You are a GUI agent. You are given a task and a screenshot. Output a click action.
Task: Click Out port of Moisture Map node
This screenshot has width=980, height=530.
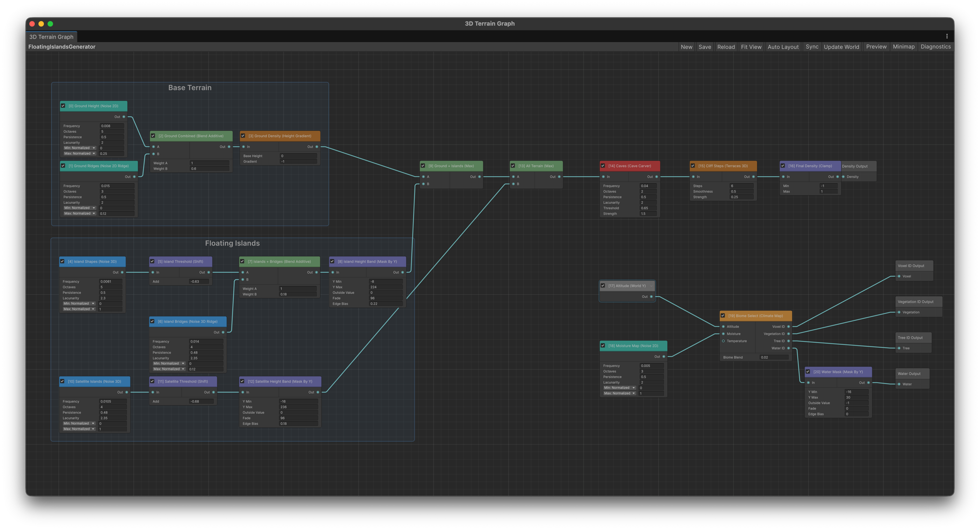[x=664, y=357]
